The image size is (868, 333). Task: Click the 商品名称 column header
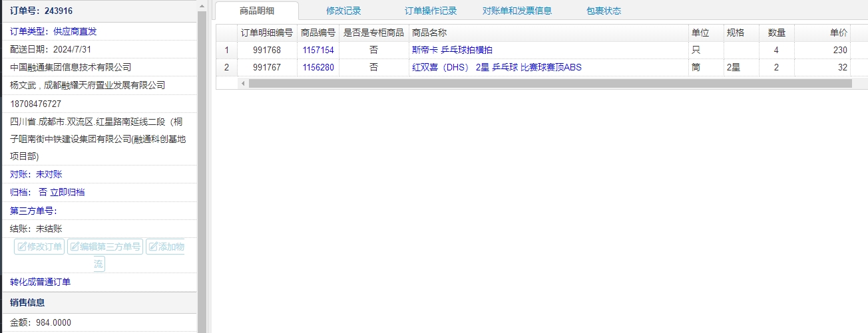pos(548,33)
